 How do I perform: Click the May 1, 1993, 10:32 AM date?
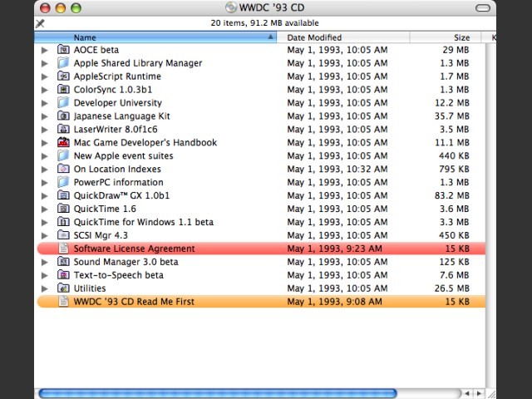click(x=337, y=169)
